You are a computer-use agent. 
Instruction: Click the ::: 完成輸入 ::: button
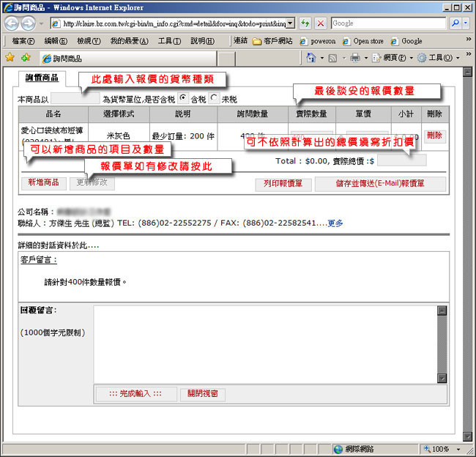pos(136,394)
